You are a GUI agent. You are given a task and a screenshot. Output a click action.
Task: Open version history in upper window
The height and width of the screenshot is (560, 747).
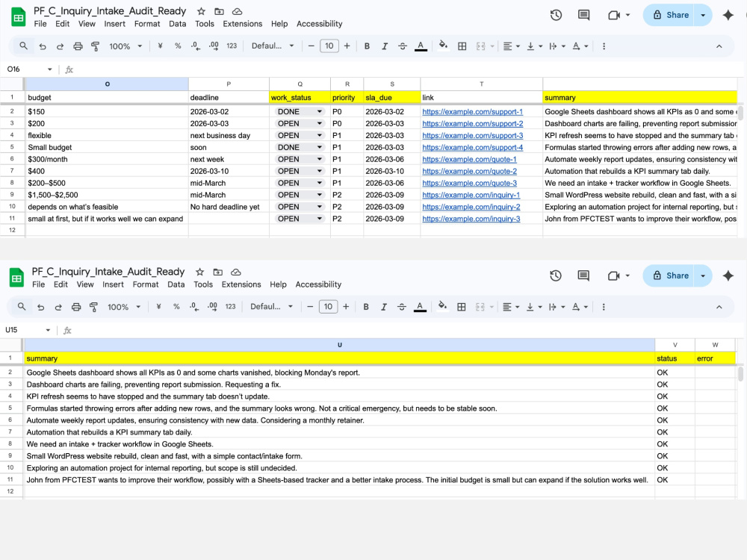point(556,15)
